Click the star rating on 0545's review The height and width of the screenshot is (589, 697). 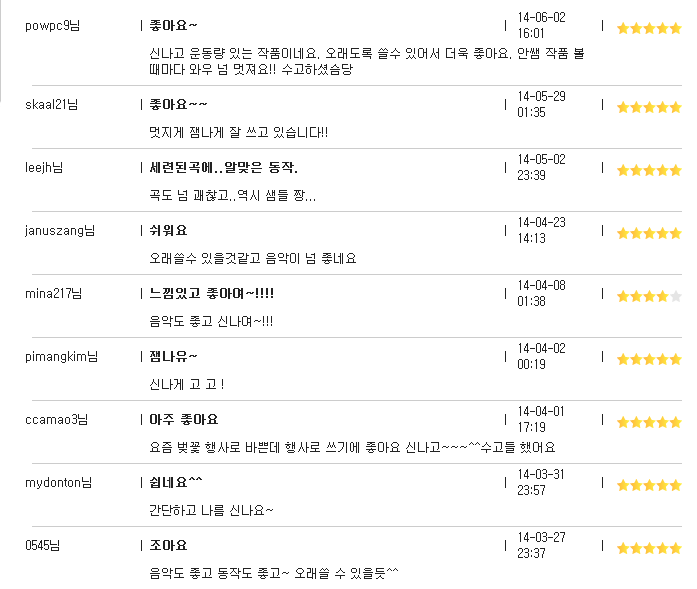649,548
